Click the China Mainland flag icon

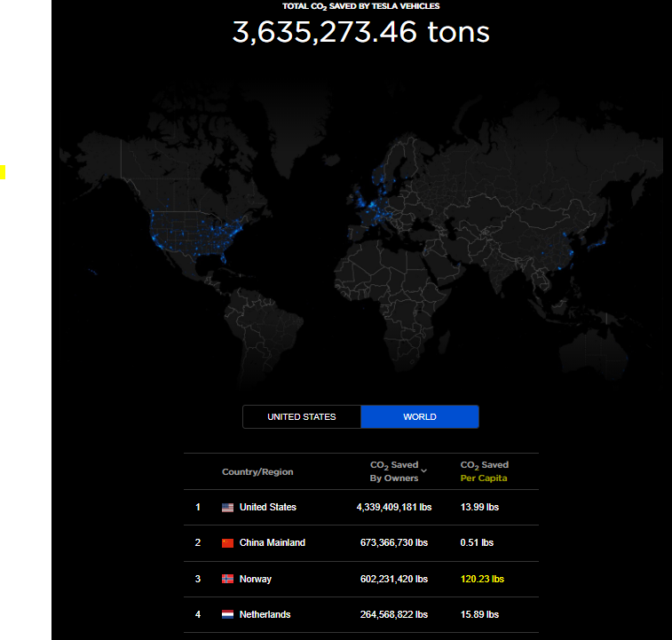227,543
